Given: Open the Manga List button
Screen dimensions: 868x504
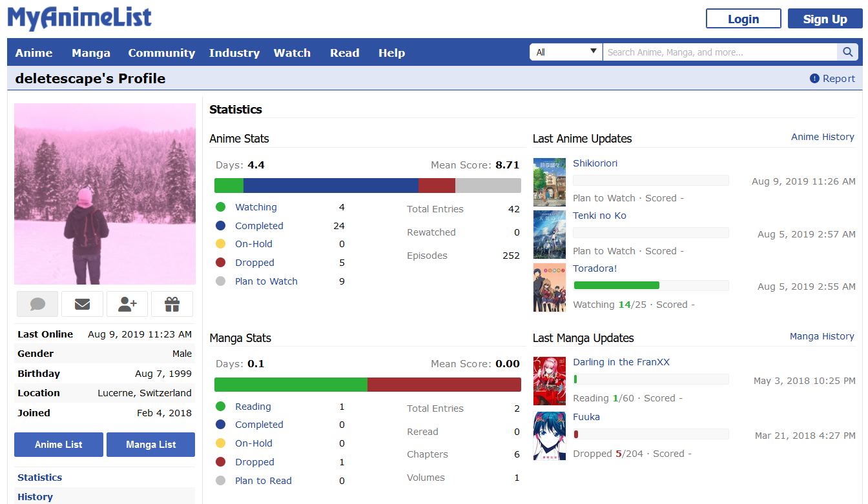Looking at the screenshot, I should pos(150,445).
